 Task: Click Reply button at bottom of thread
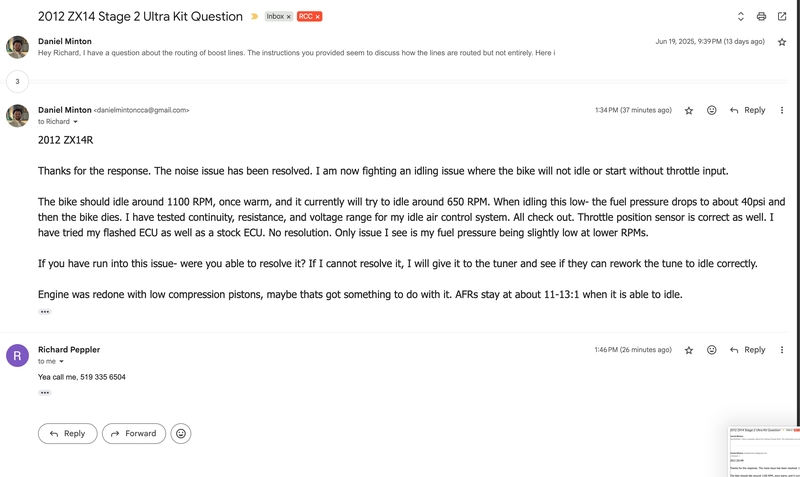click(x=67, y=434)
